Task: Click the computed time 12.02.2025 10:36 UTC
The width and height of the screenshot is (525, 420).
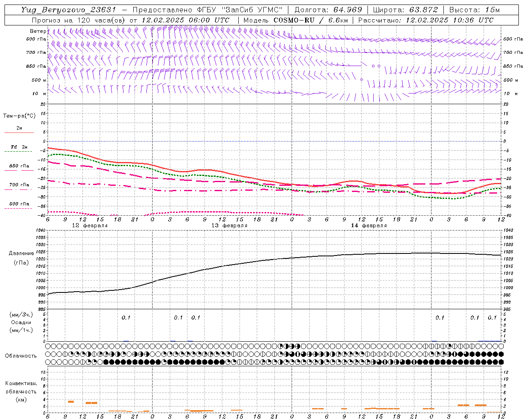Action: point(450,20)
